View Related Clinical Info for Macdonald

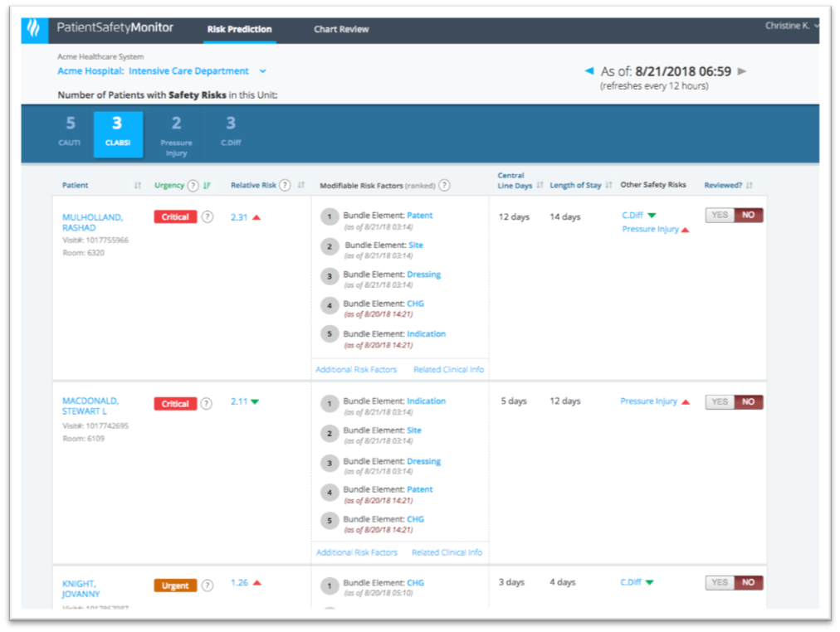coord(448,552)
